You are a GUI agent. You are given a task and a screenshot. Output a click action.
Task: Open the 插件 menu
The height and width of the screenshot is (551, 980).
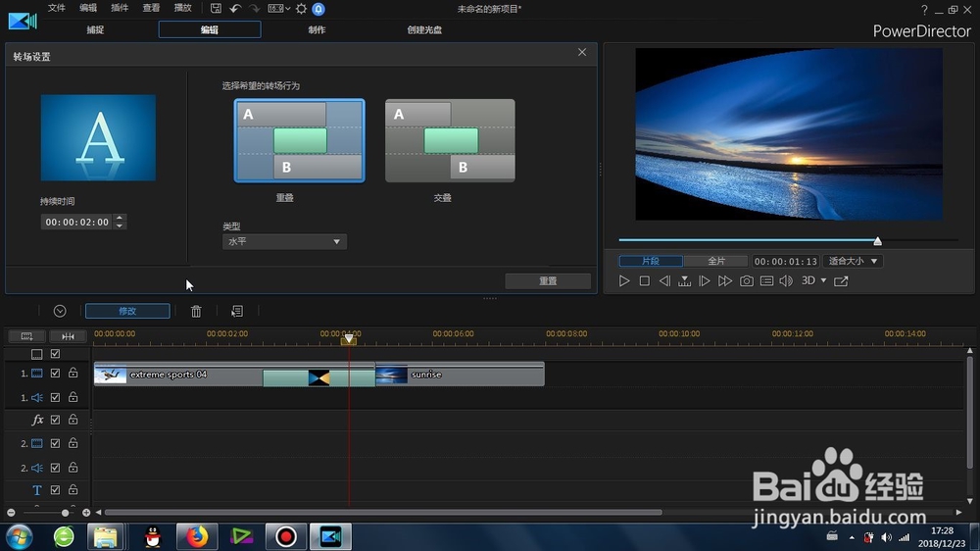point(120,8)
